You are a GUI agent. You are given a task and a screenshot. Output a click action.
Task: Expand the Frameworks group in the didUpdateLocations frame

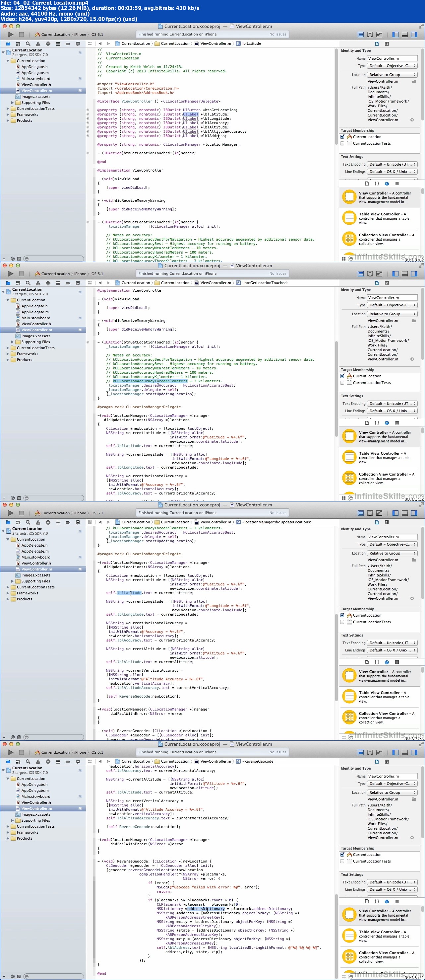click(8, 593)
